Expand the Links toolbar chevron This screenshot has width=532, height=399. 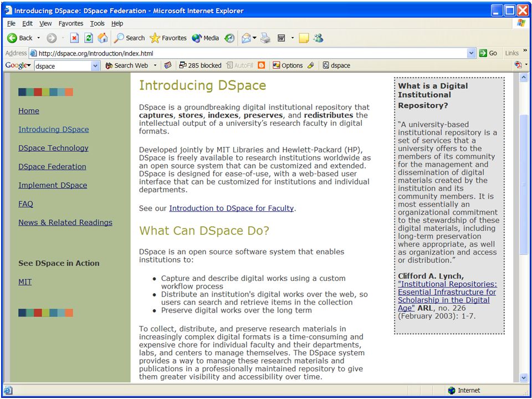click(525, 50)
